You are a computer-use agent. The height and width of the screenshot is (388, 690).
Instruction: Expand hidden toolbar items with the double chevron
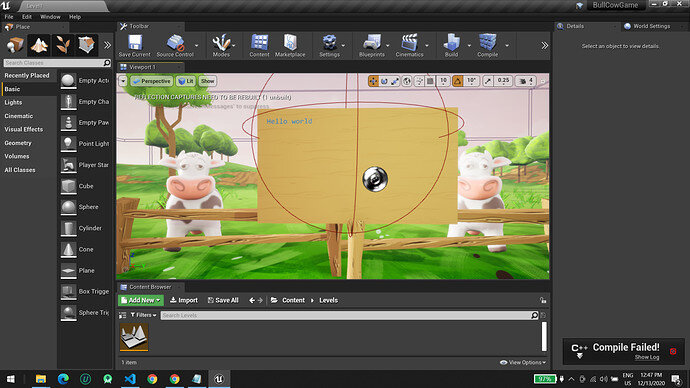tap(545, 45)
